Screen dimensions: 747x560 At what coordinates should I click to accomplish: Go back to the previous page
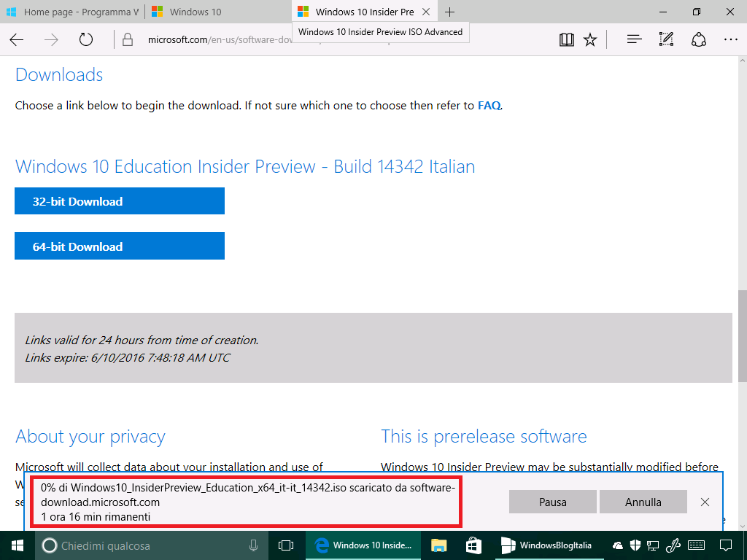(x=17, y=39)
